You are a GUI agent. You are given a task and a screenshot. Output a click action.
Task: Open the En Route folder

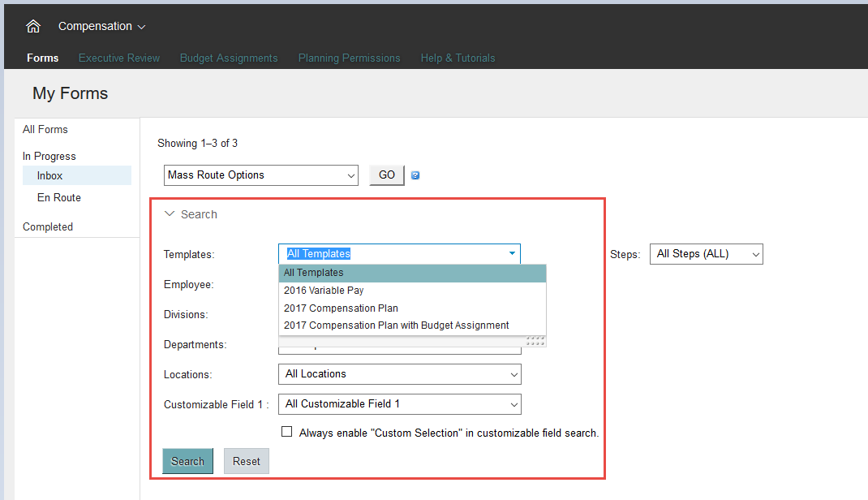point(59,198)
